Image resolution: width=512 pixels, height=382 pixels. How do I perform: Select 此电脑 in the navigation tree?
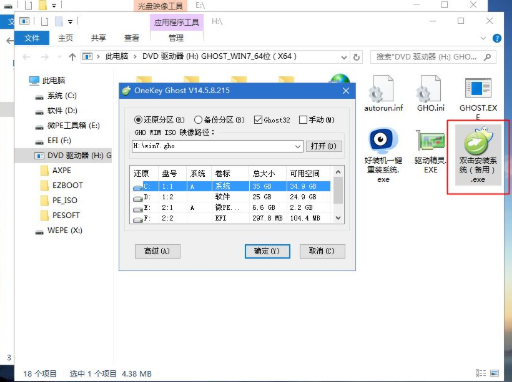tap(47, 80)
